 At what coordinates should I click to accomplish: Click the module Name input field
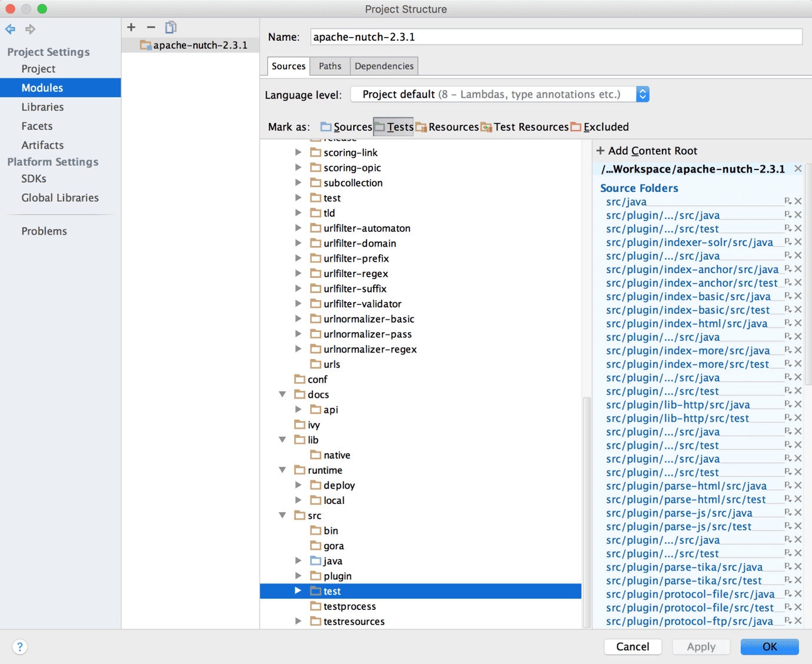coord(555,37)
